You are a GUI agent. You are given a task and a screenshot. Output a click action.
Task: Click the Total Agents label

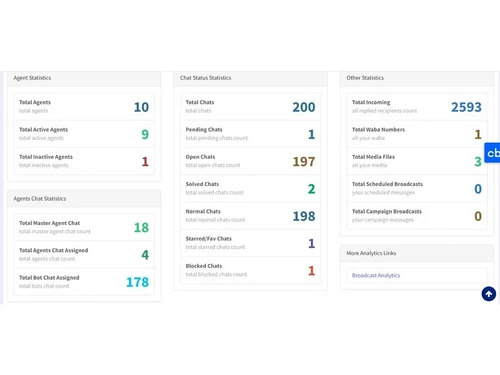click(35, 102)
